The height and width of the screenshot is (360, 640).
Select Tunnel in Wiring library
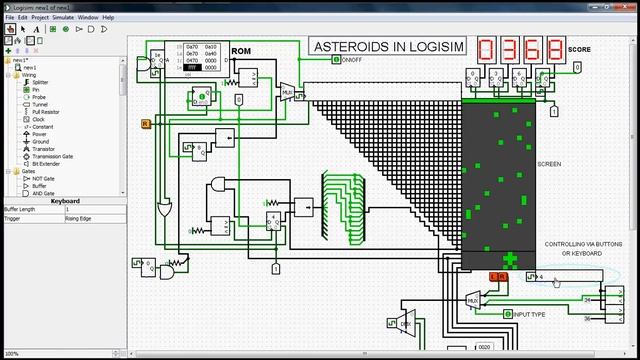40,104
